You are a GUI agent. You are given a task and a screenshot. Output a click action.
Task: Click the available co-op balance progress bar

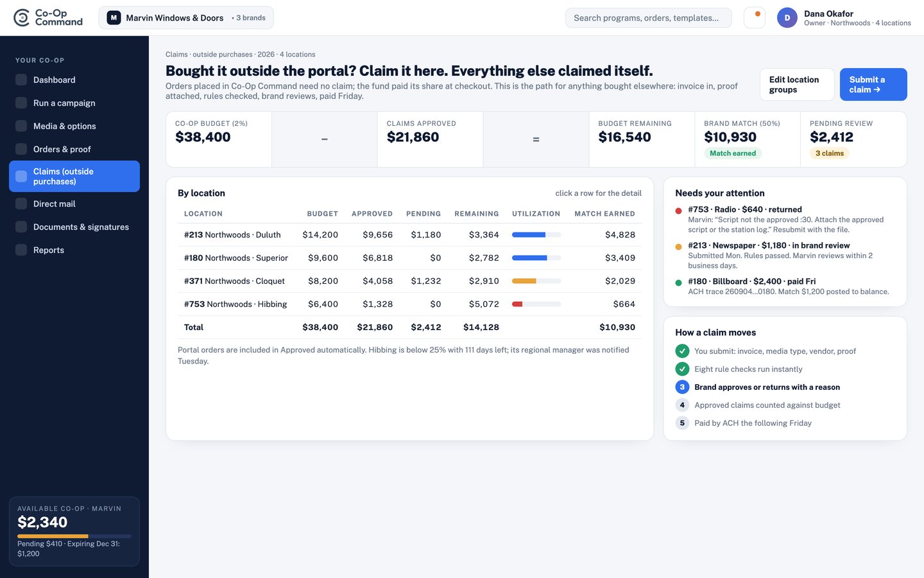(x=74, y=536)
